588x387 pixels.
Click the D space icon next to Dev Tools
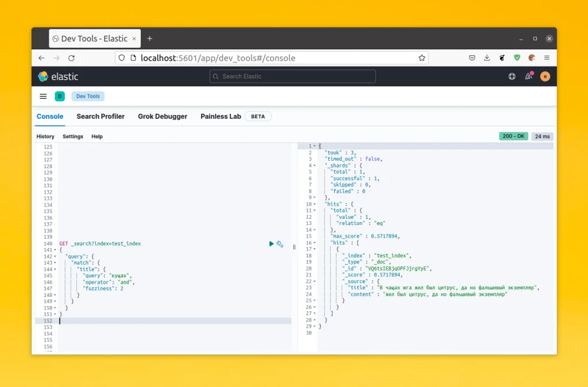[x=60, y=96]
